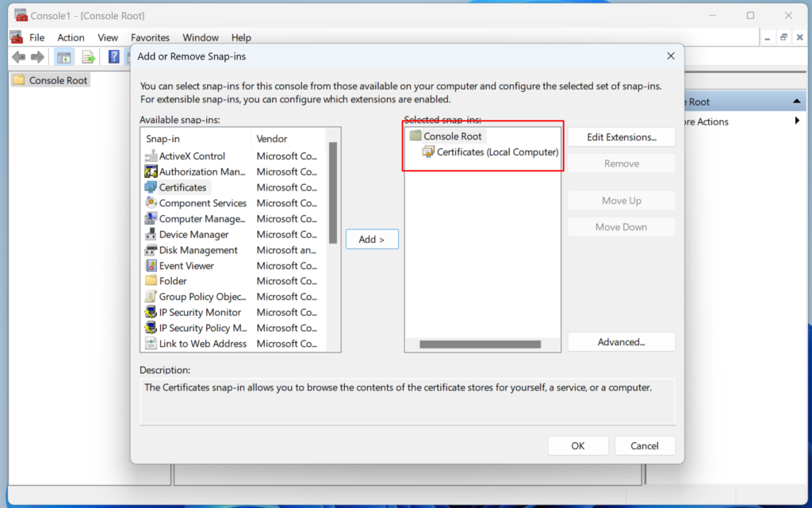Open the Favorites menu
Image resolution: width=812 pixels, height=508 pixels.
click(x=150, y=37)
